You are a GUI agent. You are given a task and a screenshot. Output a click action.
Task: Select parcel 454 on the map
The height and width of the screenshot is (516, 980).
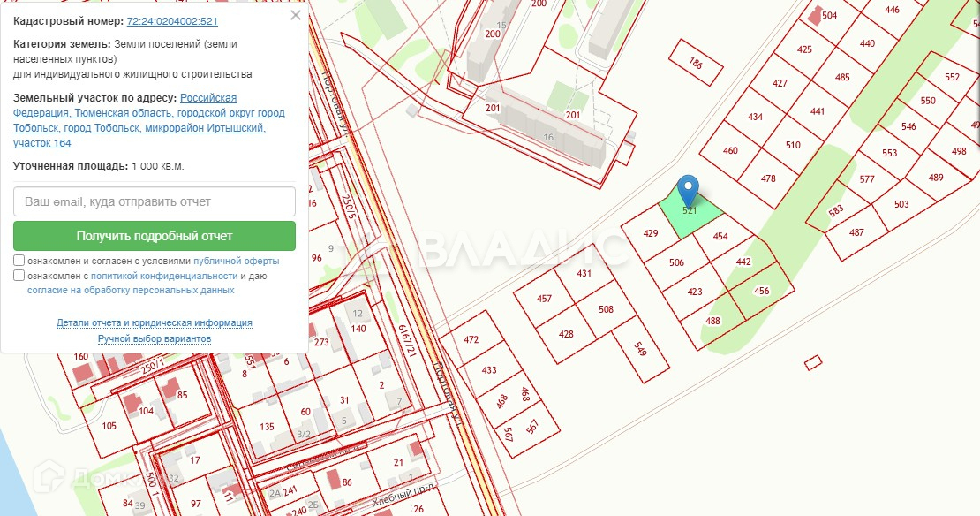720,237
